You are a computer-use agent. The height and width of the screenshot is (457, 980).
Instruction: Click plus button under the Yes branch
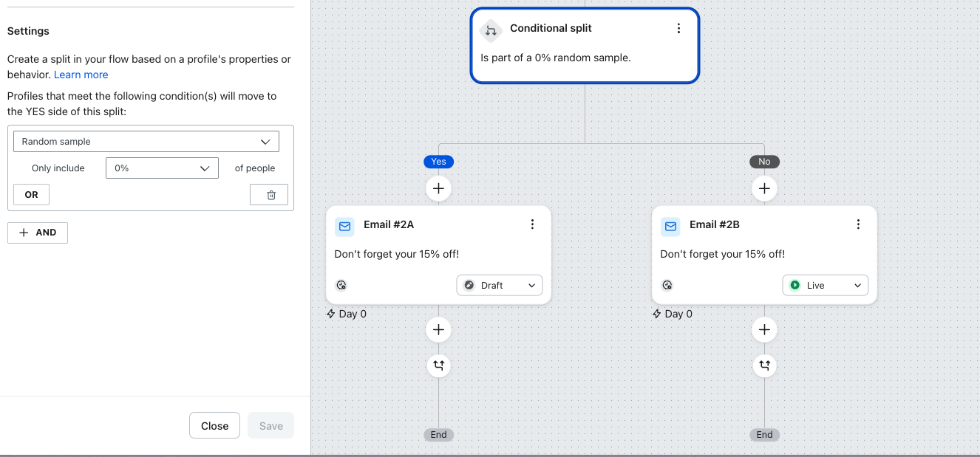click(438, 189)
